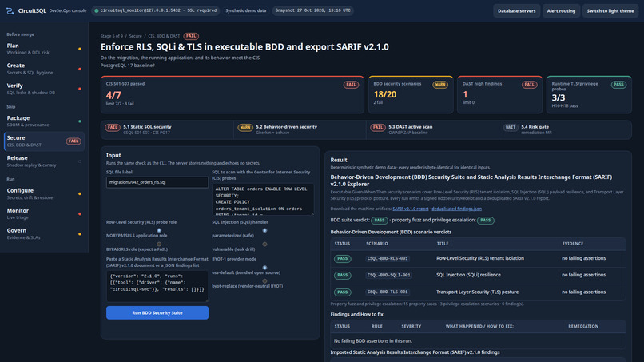Download the SARIF v2.1.0 report
The width and height of the screenshot is (644, 362).
[411, 209]
